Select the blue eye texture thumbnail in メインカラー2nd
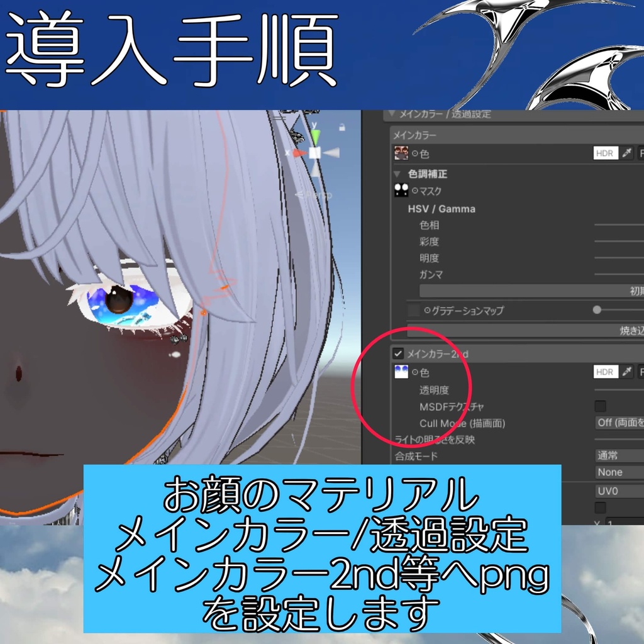This screenshot has height=644, width=644. tap(401, 372)
